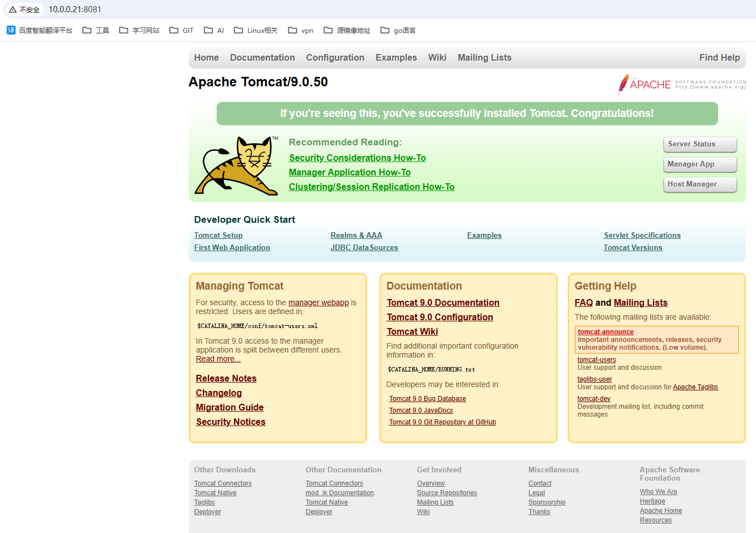This screenshot has height=533, width=756.
Task: Click the Apache Software Foundation feather logo
Action: click(x=681, y=85)
